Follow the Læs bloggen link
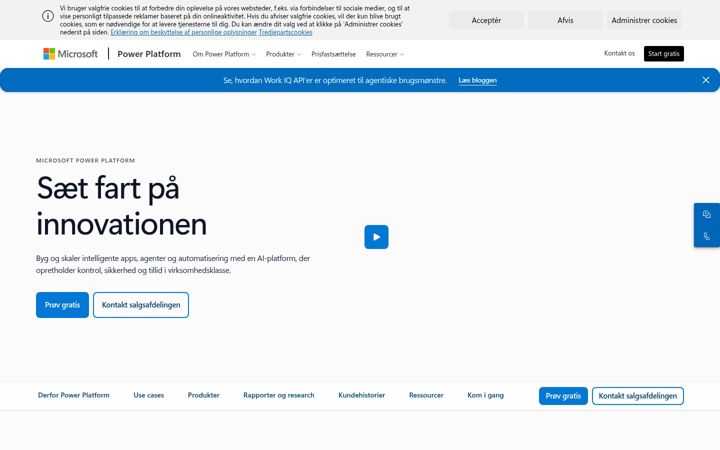Viewport: 720px width, 450px height. [478, 80]
